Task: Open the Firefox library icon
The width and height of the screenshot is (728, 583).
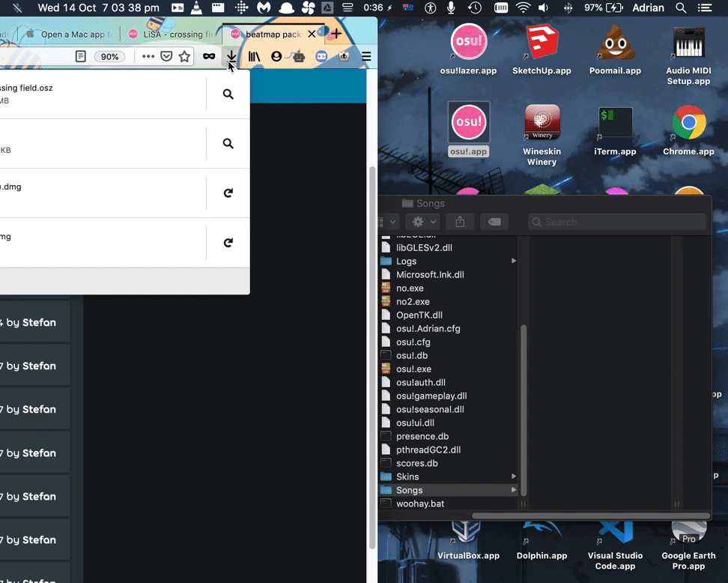Action: point(254,57)
